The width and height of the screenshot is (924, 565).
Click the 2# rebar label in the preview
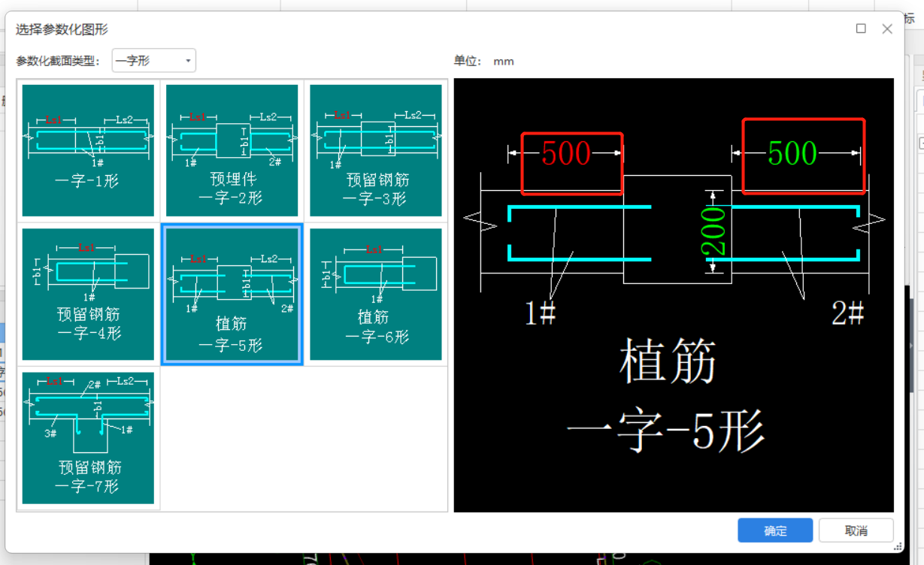click(848, 313)
